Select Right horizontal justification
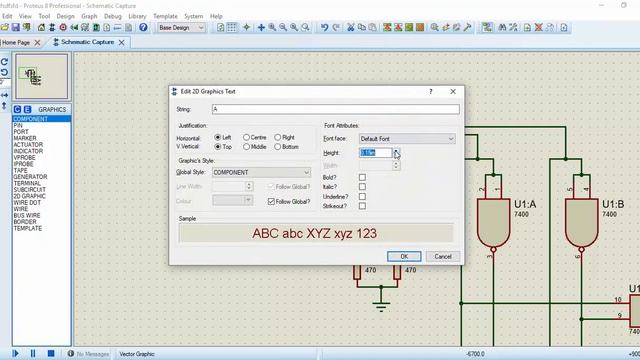Viewport: 640px width, 360px height. 278,138
